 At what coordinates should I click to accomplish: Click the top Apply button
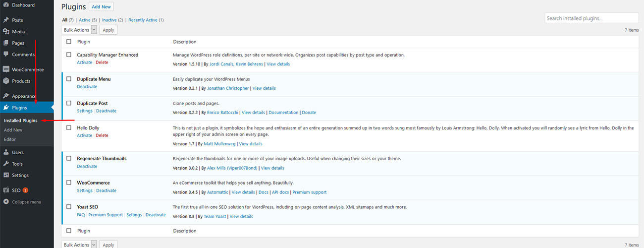[x=108, y=30]
